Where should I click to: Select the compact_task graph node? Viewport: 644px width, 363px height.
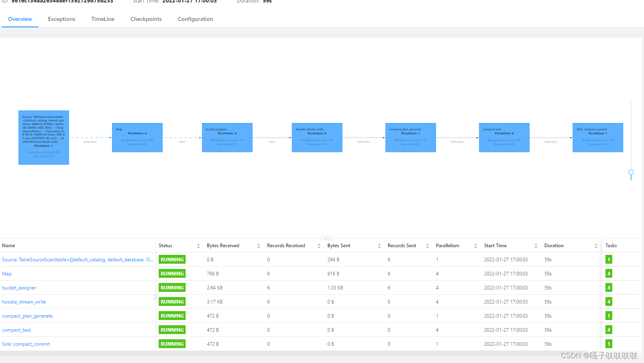(504, 137)
